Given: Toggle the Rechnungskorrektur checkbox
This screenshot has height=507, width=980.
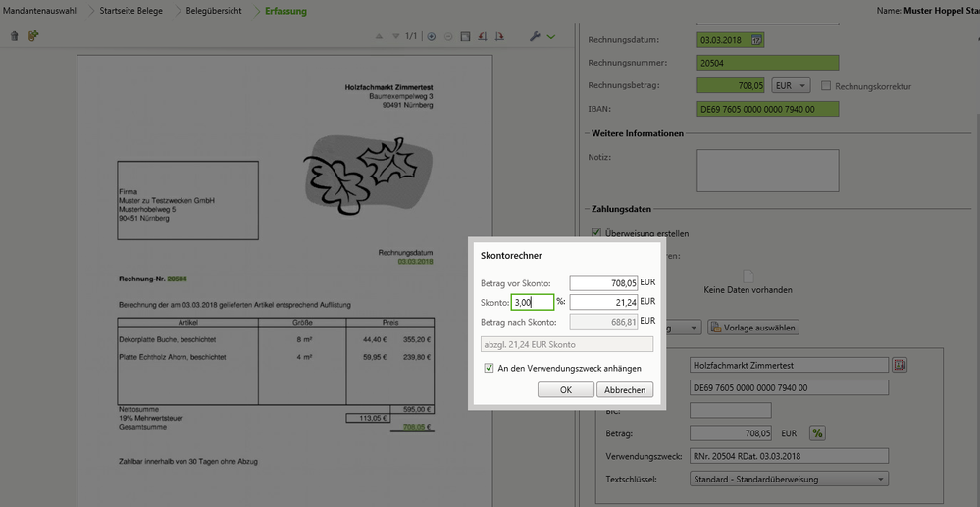Looking at the screenshot, I should tap(826, 85).
